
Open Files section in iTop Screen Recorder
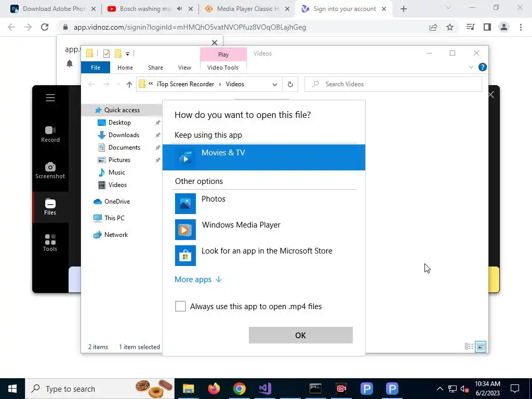click(50, 207)
